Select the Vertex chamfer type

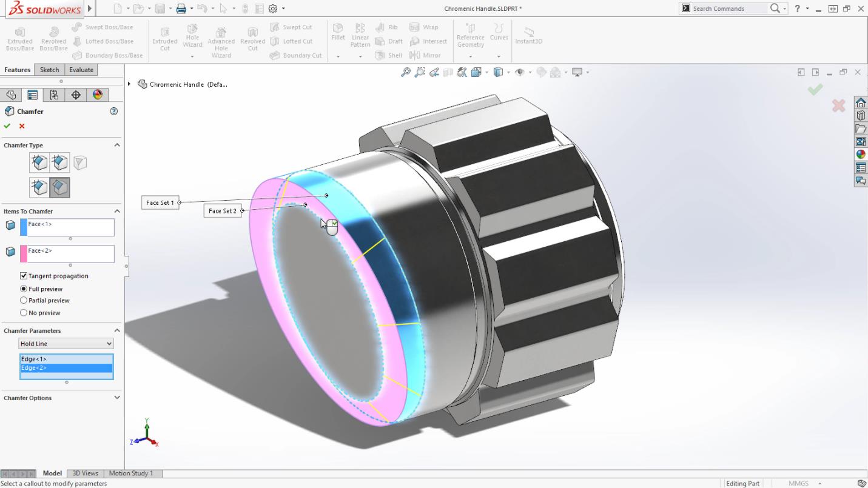[x=79, y=162]
